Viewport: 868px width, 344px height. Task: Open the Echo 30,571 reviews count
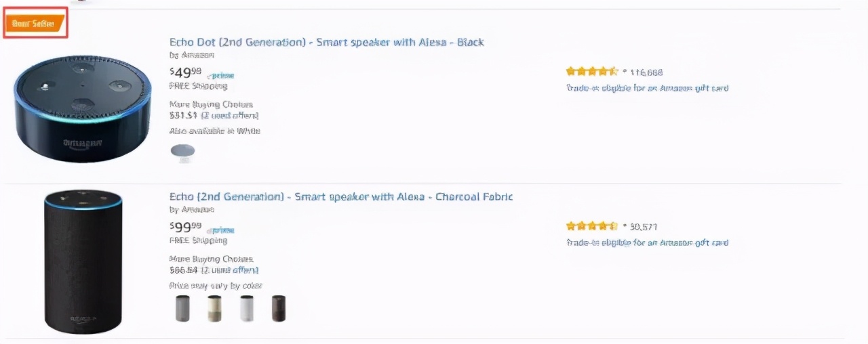coord(644,227)
